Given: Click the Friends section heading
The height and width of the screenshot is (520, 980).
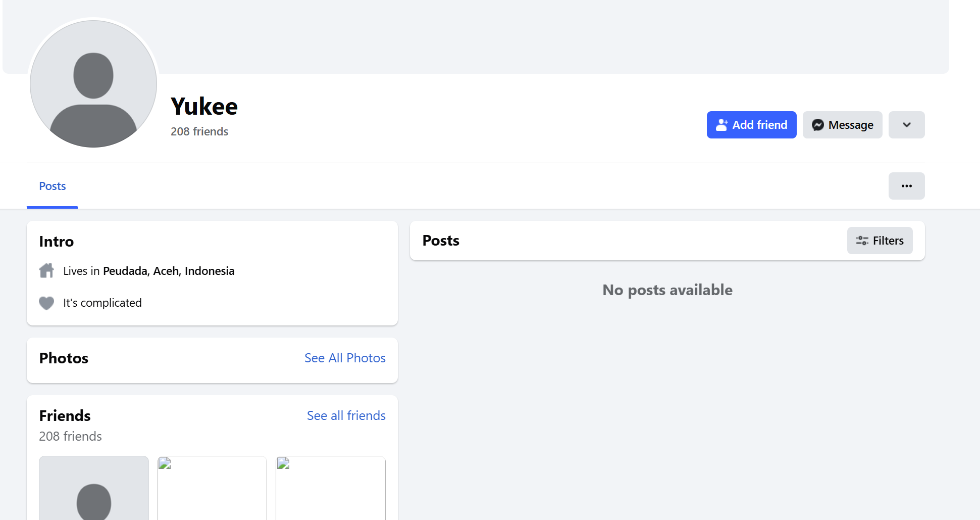Looking at the screenshot, I should (65, 415).
